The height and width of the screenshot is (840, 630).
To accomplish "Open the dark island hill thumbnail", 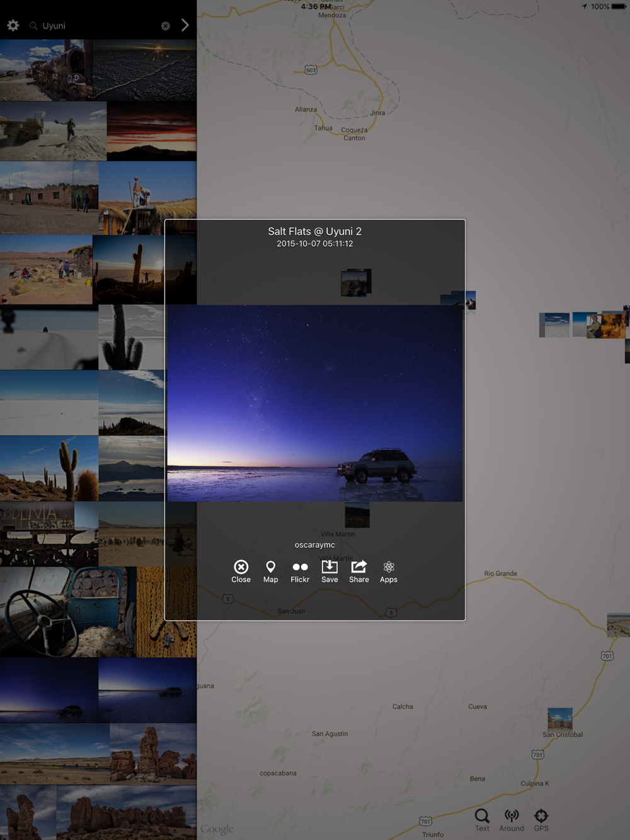I will 132,403.
